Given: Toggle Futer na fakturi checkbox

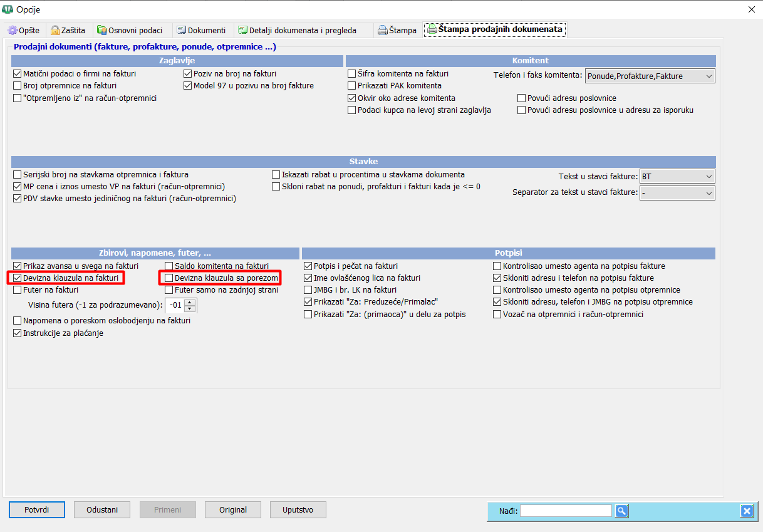Looking at the screenshot, I should pos(17,290).
